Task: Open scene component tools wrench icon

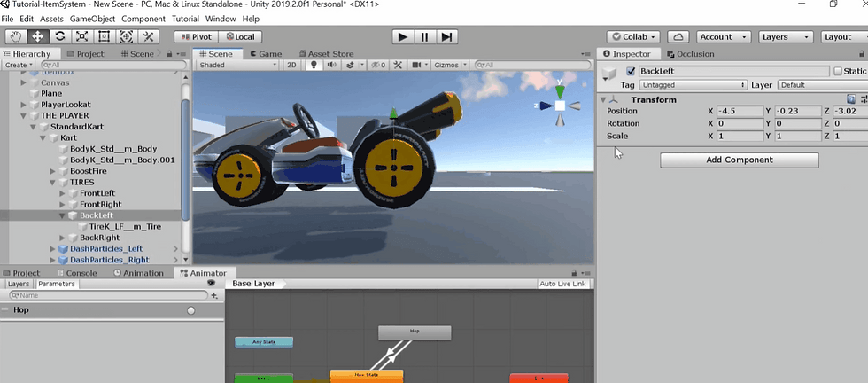Action: tap(398, 65)
